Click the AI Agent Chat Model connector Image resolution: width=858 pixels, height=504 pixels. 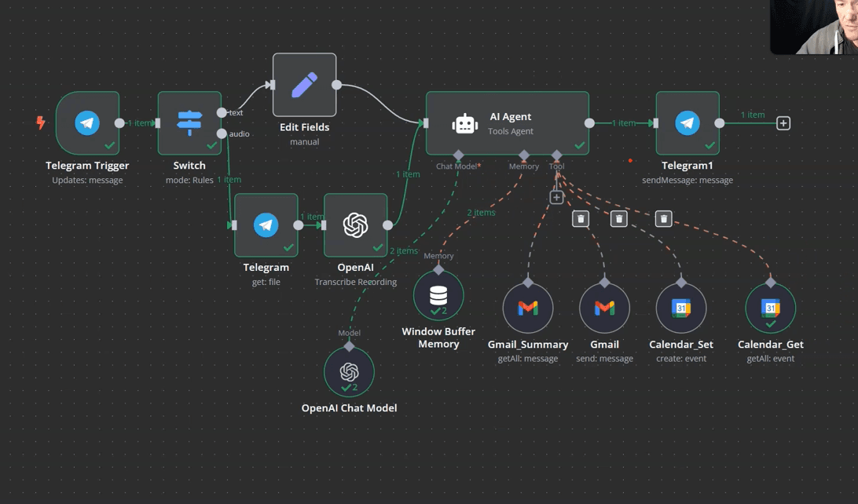459,155
